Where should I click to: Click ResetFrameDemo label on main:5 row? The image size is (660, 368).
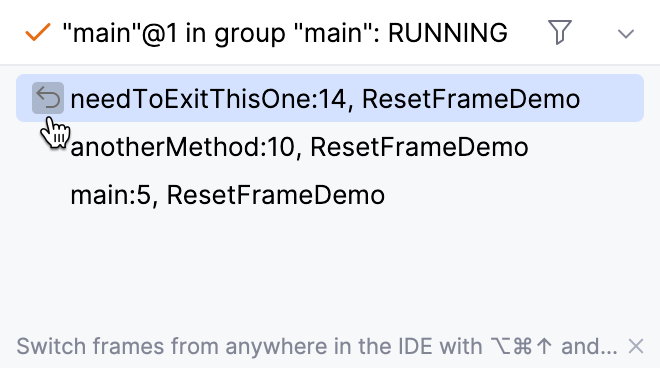[x=276, y=195]
